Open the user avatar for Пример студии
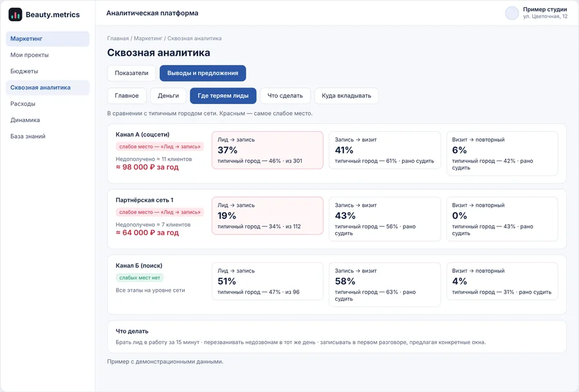The height and width of the screenshot is (392, 579). pos(512,13)
